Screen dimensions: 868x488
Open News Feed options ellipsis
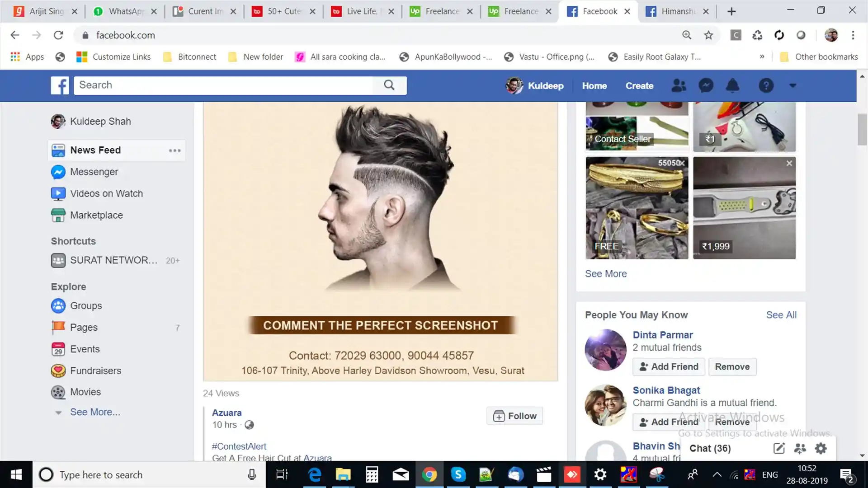[x=175, y=150]
